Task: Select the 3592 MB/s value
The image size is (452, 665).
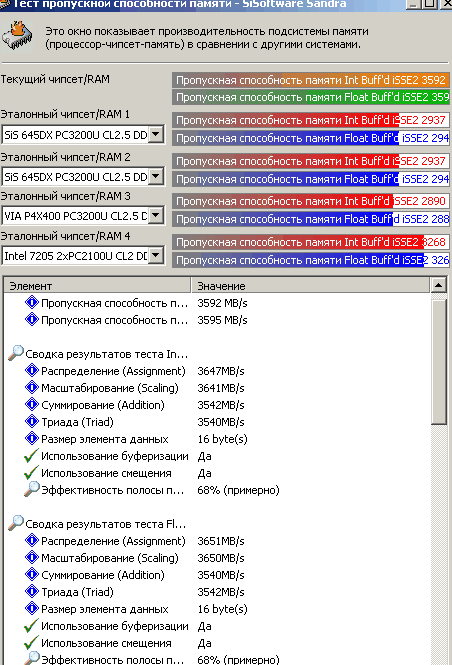Action: 222,303
